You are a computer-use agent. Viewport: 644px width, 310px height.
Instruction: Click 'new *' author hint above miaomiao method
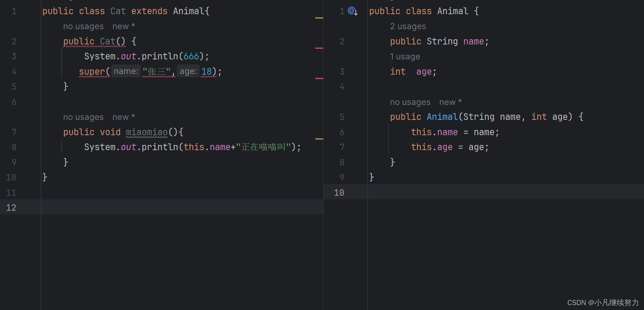tap(124, 117)
